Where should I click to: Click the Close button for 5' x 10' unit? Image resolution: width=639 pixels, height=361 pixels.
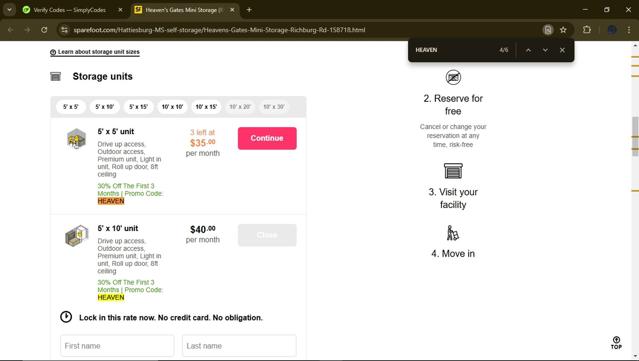click(x=267, y=235)
